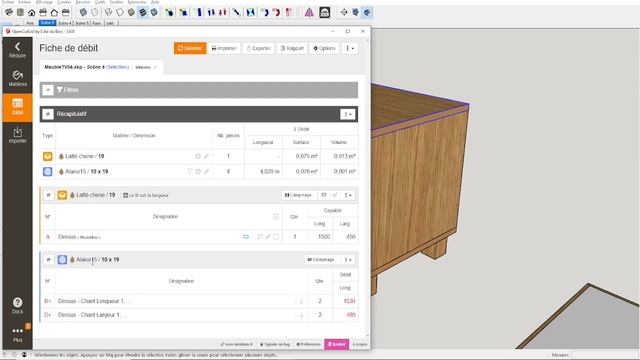Open the Extensions menu in SketchUp
The width and height of the screenshot is (640, 360).
[136, 2]
